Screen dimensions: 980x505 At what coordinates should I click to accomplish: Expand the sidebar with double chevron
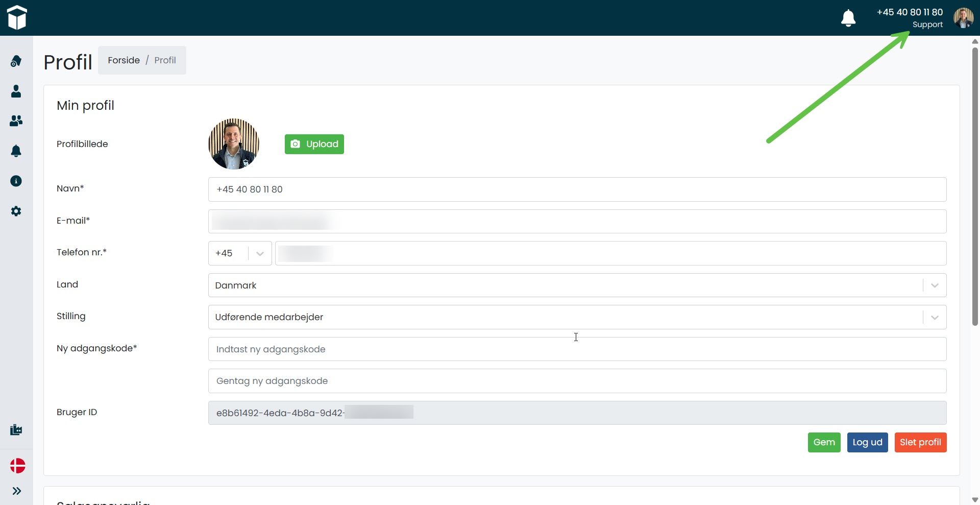pyautogui.click(x=17, y=491)
